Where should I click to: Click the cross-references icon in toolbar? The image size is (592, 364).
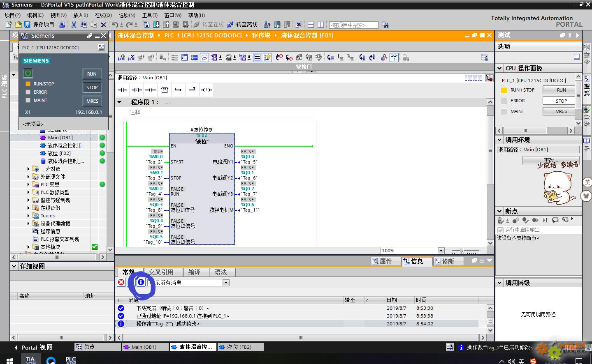[299, 25]
